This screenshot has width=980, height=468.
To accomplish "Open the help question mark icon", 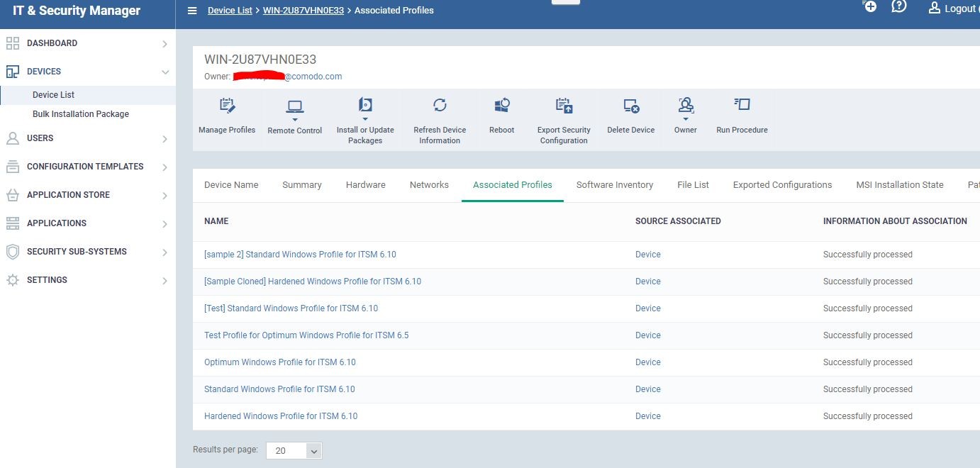I will (x=899, y=6).
